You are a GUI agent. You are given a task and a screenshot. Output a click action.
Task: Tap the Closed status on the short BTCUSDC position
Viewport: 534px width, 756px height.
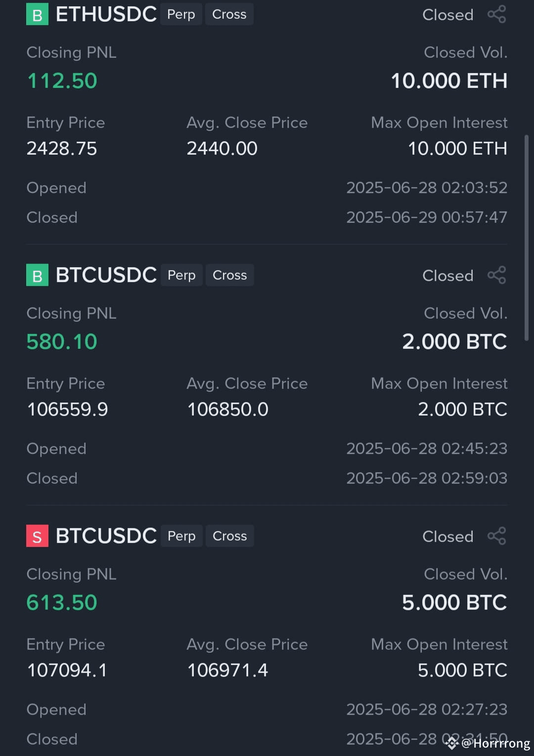tap(448, 537)
